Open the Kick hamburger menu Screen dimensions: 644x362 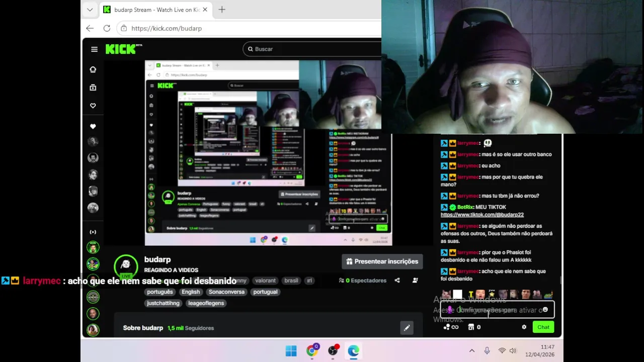[94, 49]
